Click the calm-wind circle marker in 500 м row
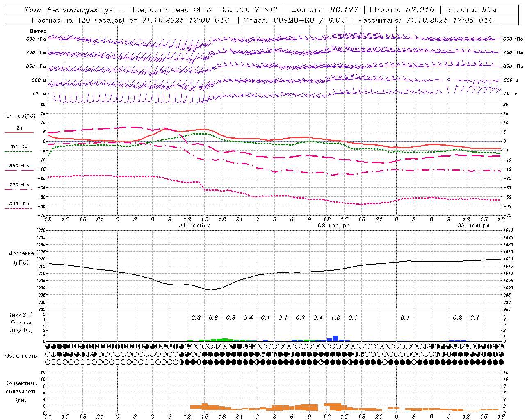 coord(449,80)
